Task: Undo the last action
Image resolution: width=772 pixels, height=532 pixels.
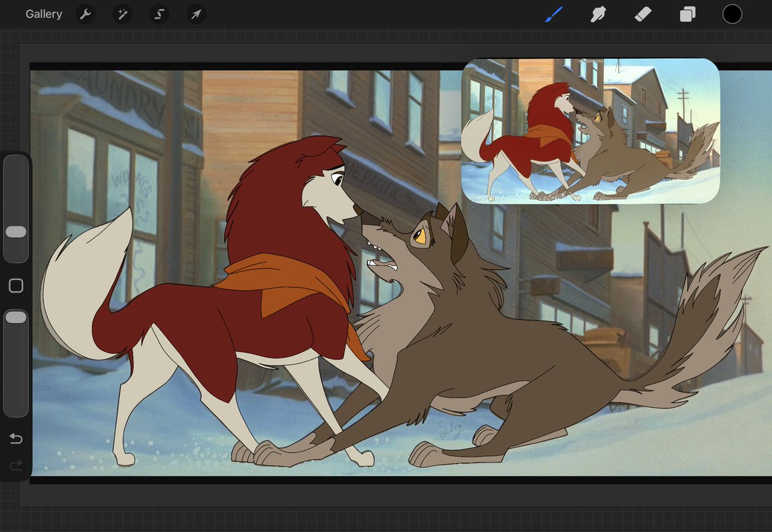Action: [16, 439]
